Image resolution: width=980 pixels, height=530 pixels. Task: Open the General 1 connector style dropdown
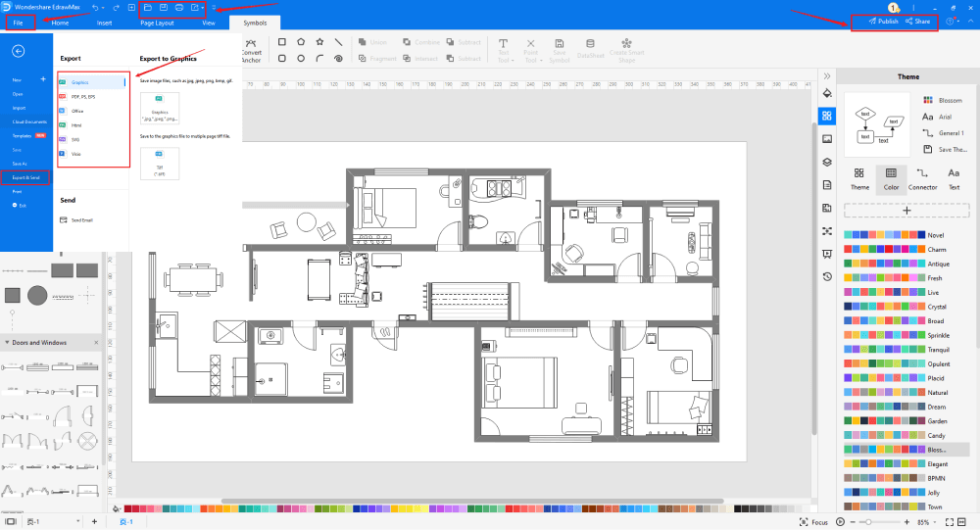[944, 133]
